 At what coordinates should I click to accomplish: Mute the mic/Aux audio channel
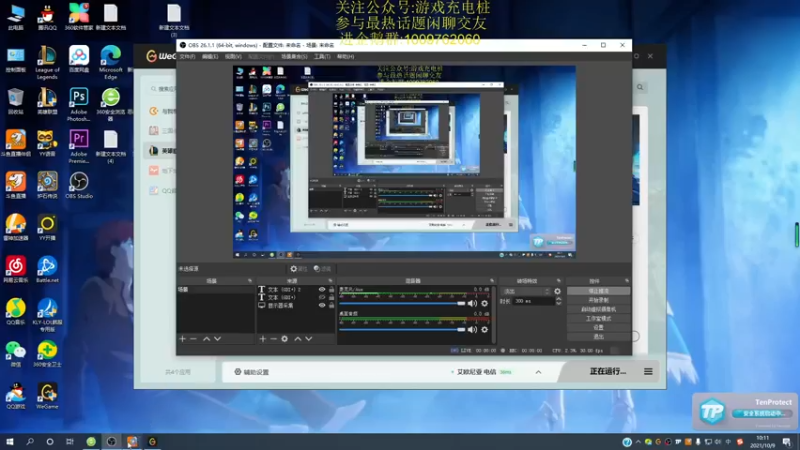pyautogui.click(x=472, y=304)
